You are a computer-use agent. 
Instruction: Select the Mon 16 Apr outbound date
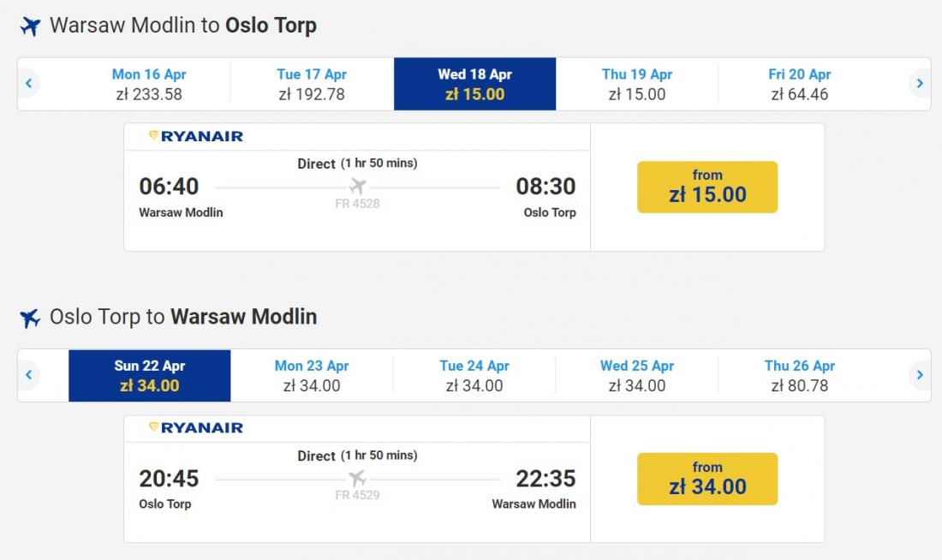(x=149, y=84)
